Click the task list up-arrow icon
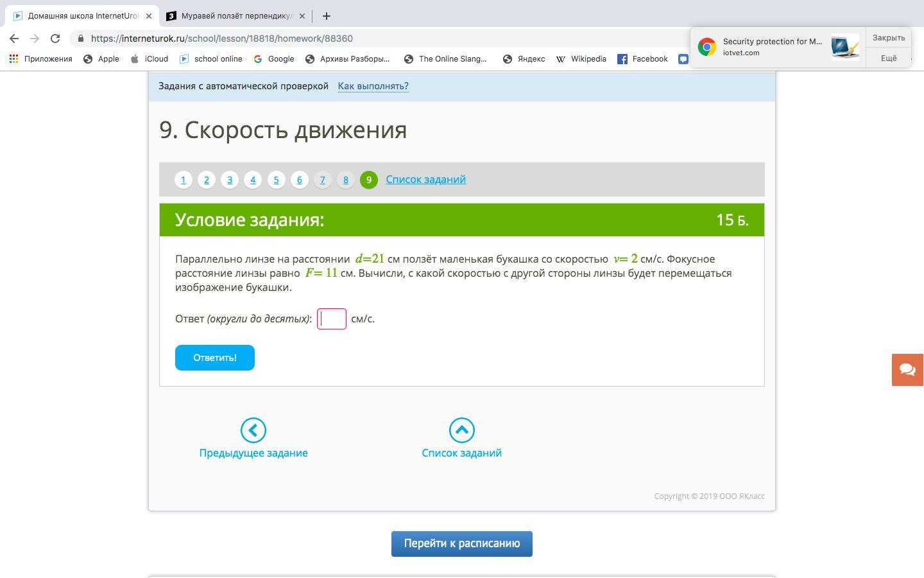The width and height of the screenshot is (924, 578). pyautogui.click(x=462, y=430)
